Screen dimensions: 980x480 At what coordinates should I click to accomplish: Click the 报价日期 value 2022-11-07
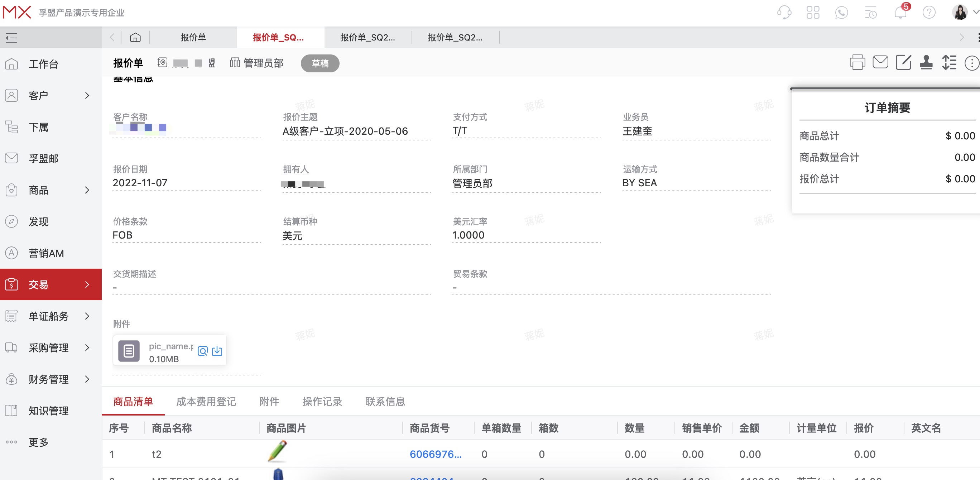pos(140,183)
